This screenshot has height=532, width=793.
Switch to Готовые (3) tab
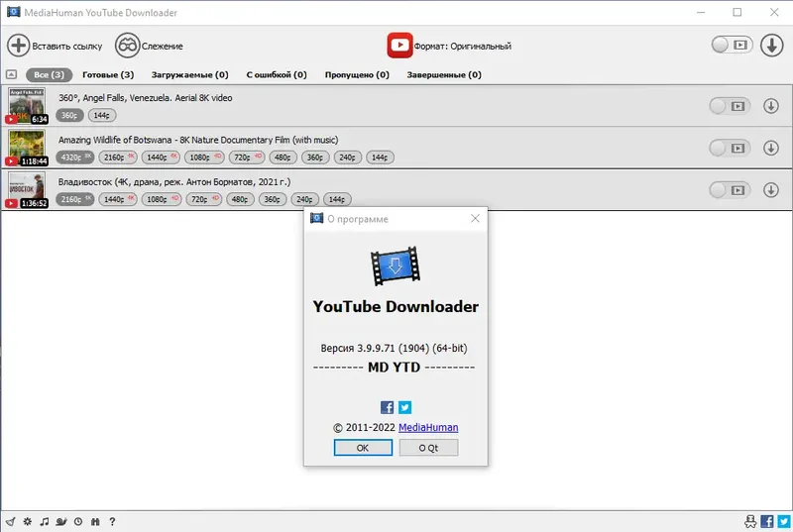tap(108, 74)
